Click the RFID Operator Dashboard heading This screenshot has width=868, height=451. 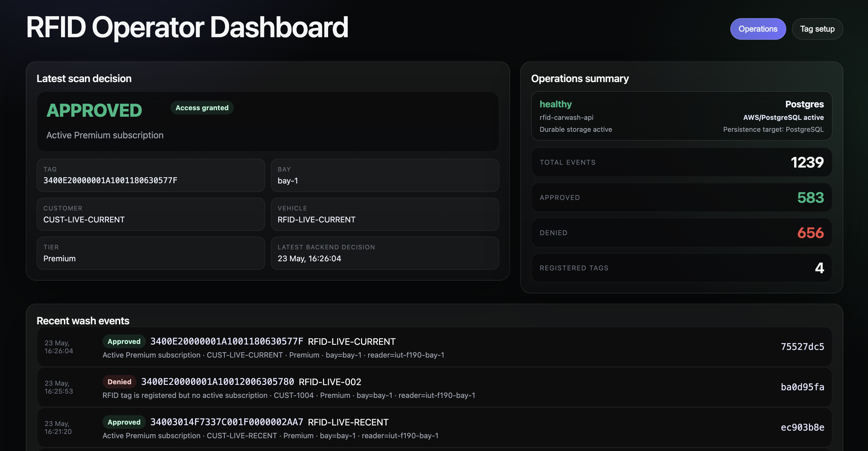[187, 27]
